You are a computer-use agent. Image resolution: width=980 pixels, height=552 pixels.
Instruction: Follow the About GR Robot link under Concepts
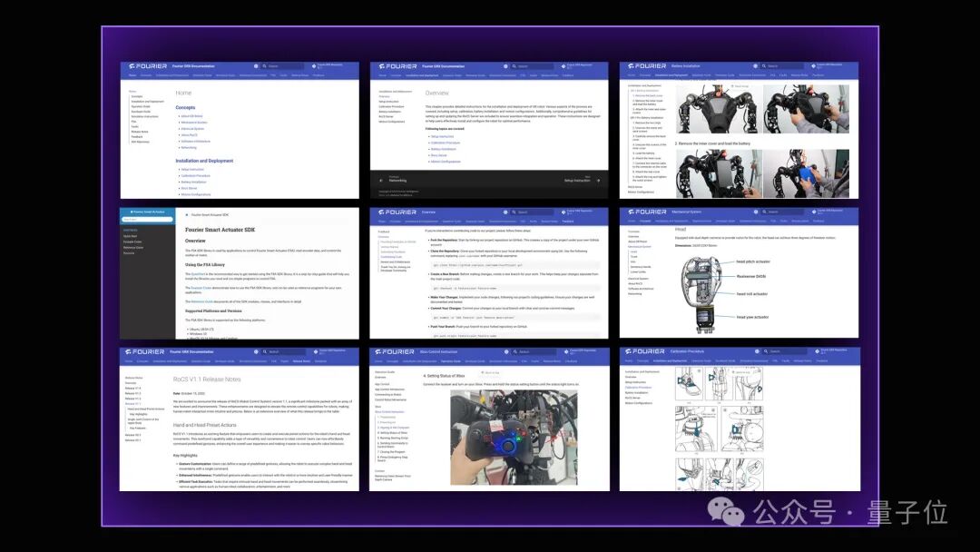click(191, 116)
